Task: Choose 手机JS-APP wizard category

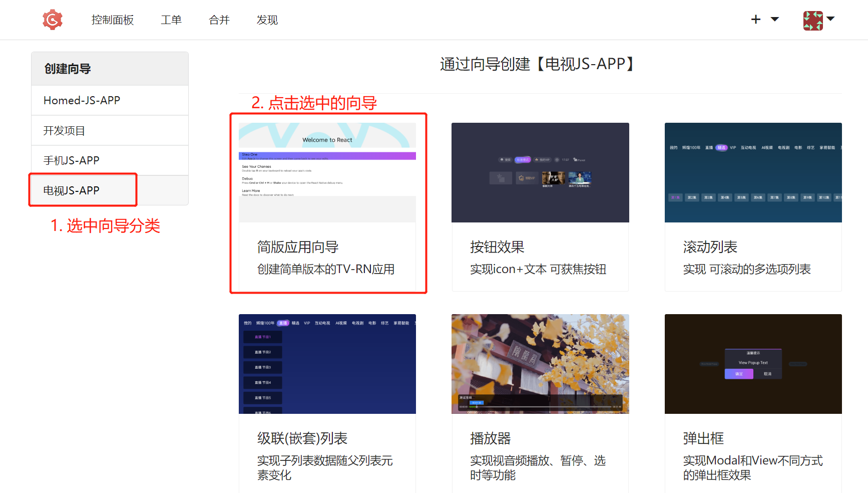Action: pyautogui.click(x=72, y=160)
